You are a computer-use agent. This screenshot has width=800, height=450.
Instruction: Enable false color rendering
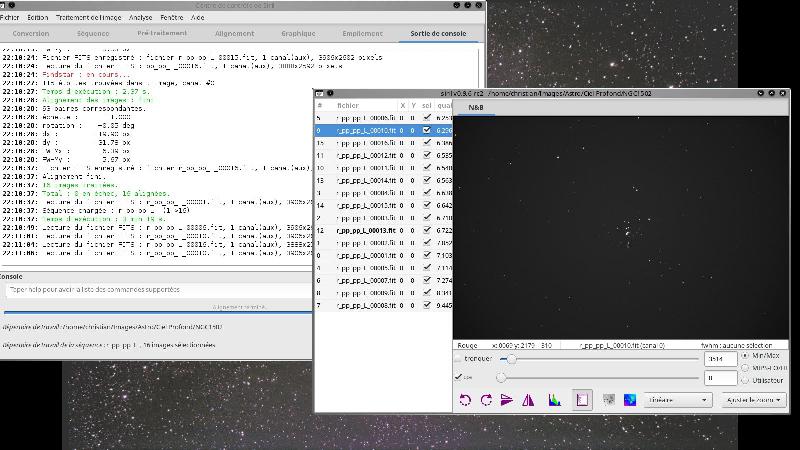(630, 400)
